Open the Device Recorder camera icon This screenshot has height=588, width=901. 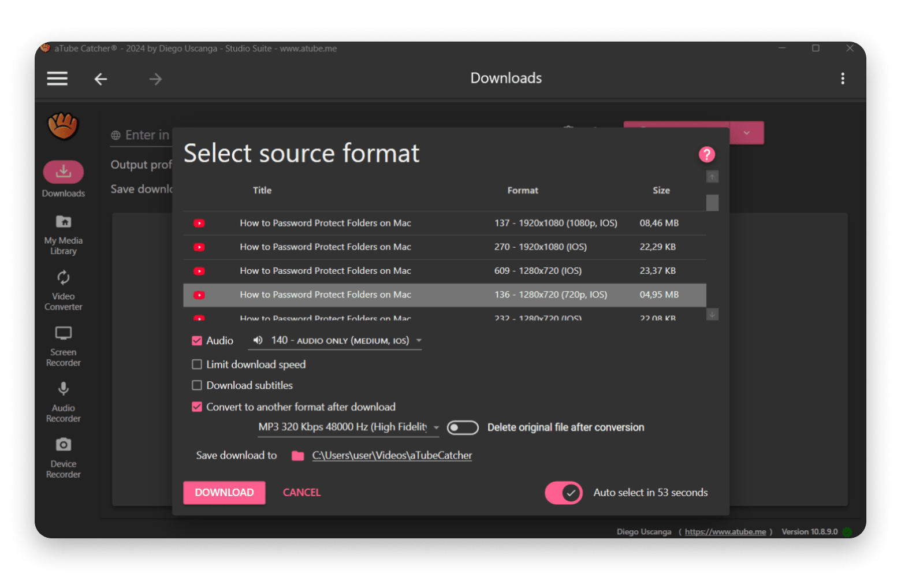[64, 444]
